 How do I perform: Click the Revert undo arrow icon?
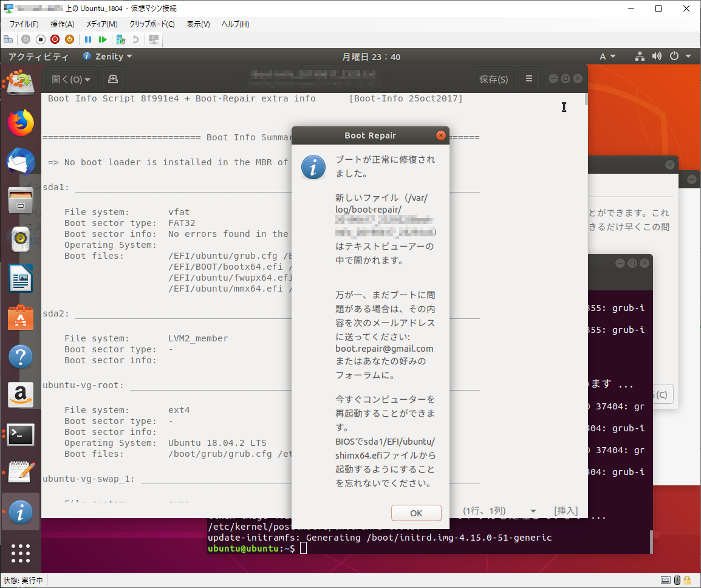tap(135, 39)
